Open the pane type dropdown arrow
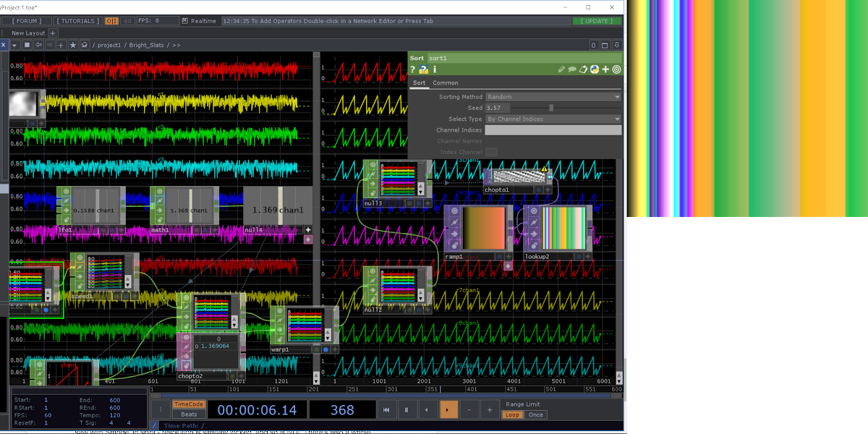Screen dimensions: 868x434 (x=15, y=45)
